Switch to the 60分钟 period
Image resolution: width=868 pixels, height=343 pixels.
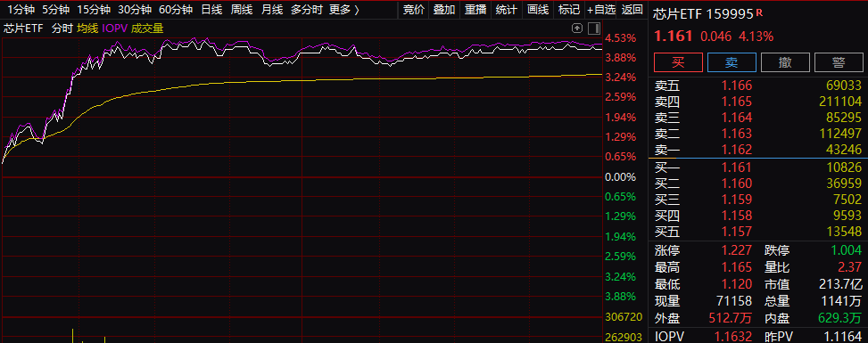tap(176, 10)
